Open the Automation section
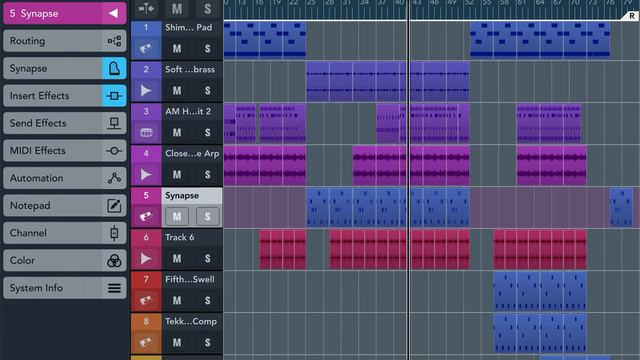 coord(64,178)
